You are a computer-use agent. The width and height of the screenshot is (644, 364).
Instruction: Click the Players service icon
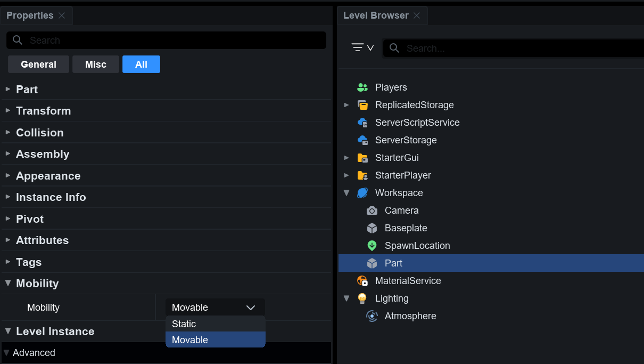pos(362,87)
